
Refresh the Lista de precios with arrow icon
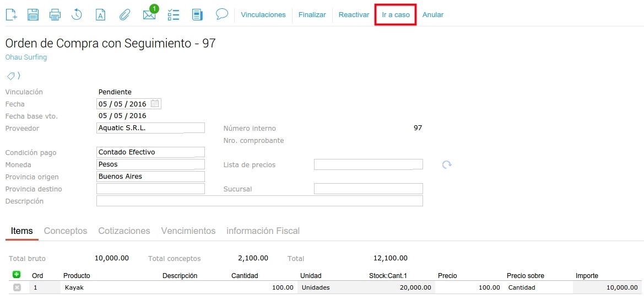pyautogui.click(x=447, y=164)
